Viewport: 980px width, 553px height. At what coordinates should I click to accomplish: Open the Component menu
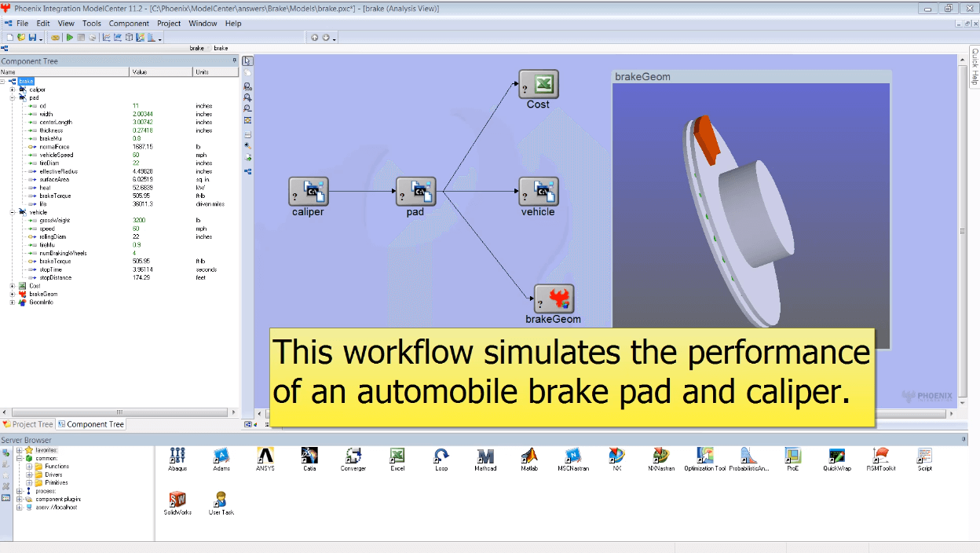[129, 24]
